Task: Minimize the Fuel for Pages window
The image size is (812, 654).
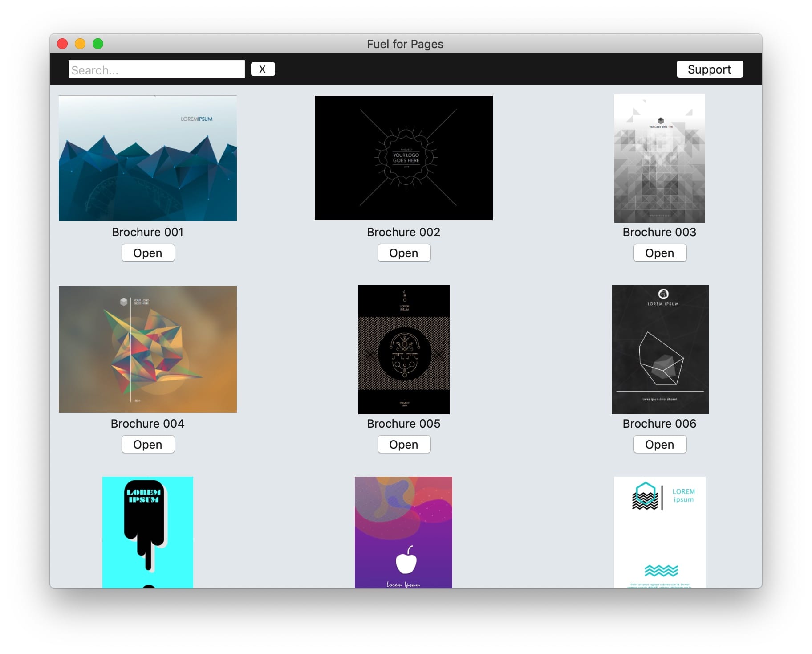Action: click(80, 44)
